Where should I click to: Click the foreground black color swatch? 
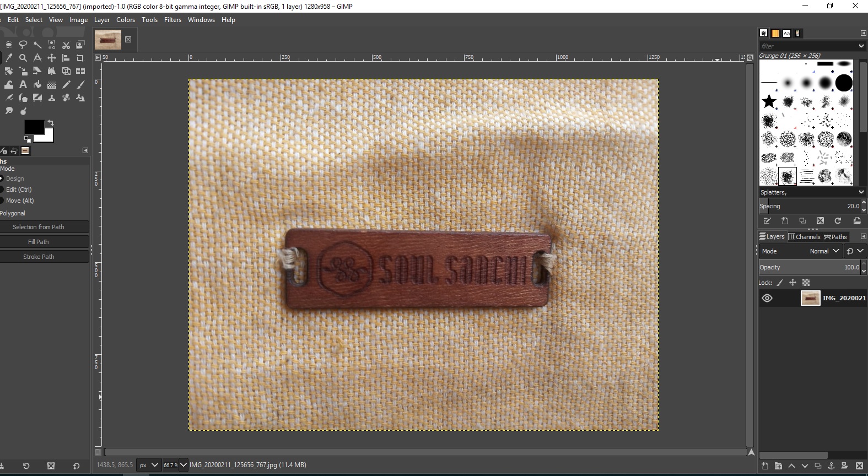[34, 127]
